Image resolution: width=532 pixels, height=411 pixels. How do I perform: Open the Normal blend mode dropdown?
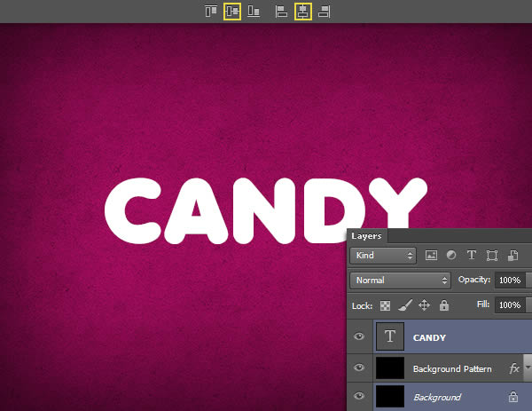click(x=401, y=280)
